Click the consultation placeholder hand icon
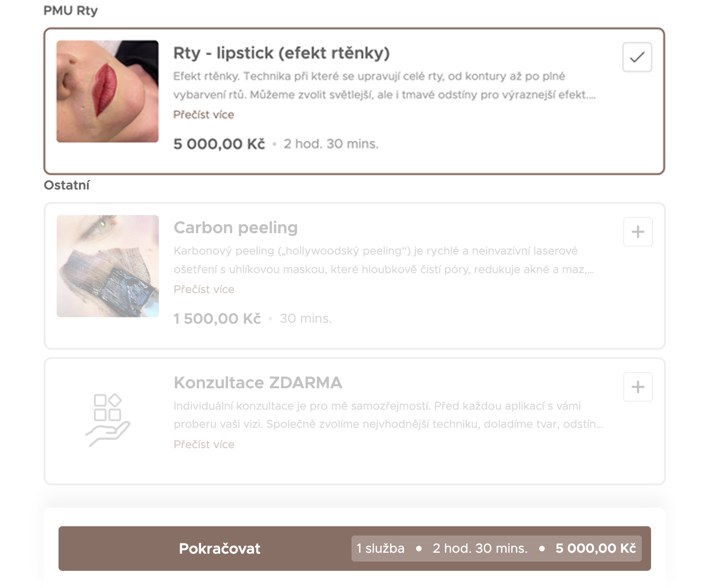The height and width of the screenshot is (588, 704). coord(107,420)
